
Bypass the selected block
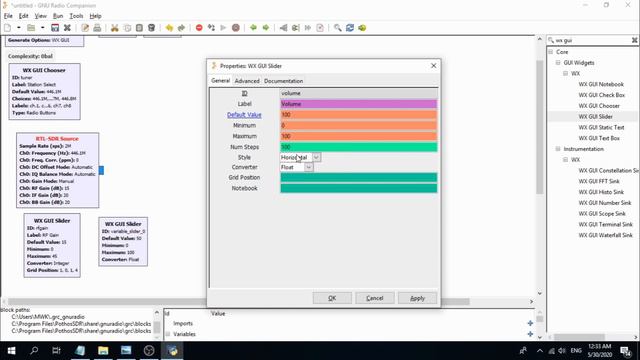(x=308, y=28)
